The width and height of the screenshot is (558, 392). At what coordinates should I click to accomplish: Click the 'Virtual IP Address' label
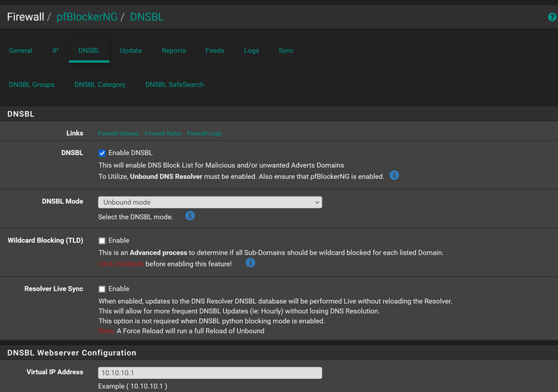(55, 372)
